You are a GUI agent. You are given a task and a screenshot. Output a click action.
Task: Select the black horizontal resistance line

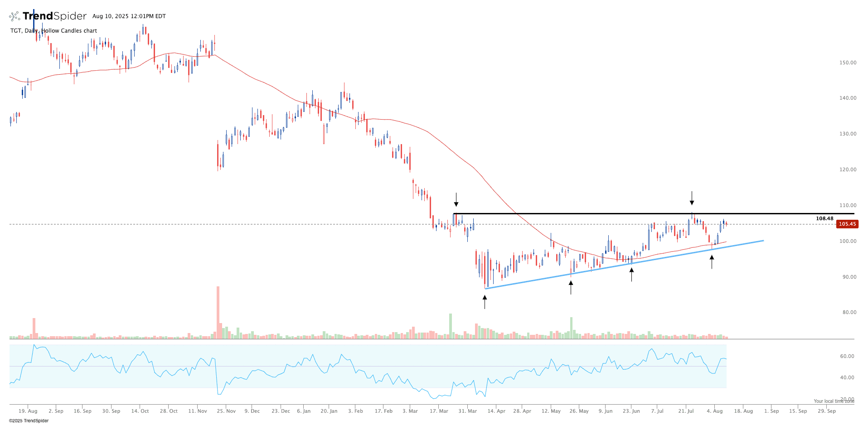[589, 213]
